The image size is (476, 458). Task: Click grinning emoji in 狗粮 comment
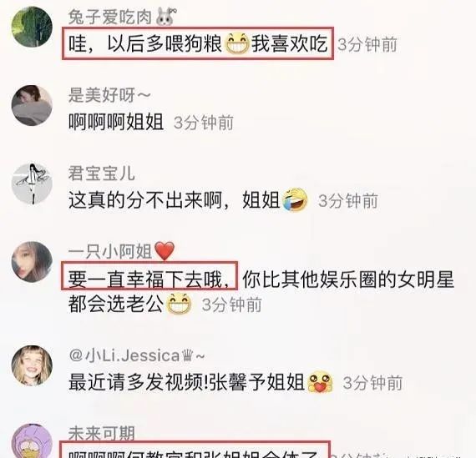pos(237,43)
